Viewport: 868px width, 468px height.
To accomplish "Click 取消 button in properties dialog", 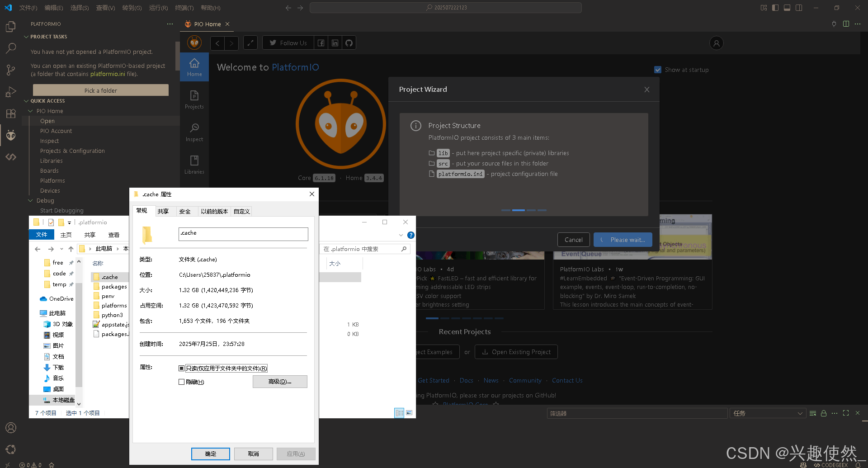I will coord(254,454).
